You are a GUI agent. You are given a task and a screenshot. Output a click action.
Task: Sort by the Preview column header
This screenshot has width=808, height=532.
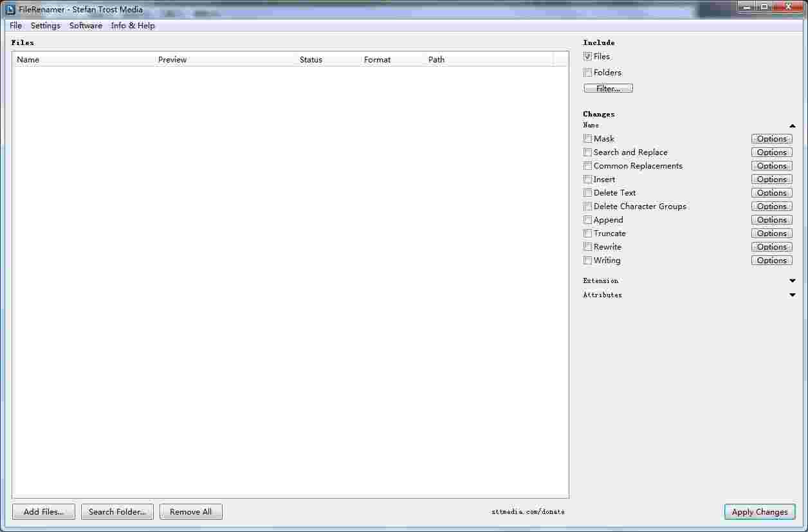pos(225,59)
